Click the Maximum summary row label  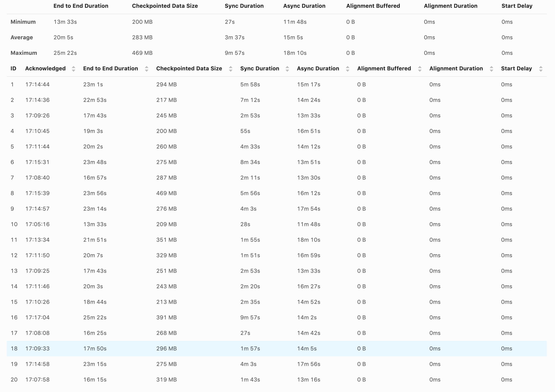[x=24, y=53]
